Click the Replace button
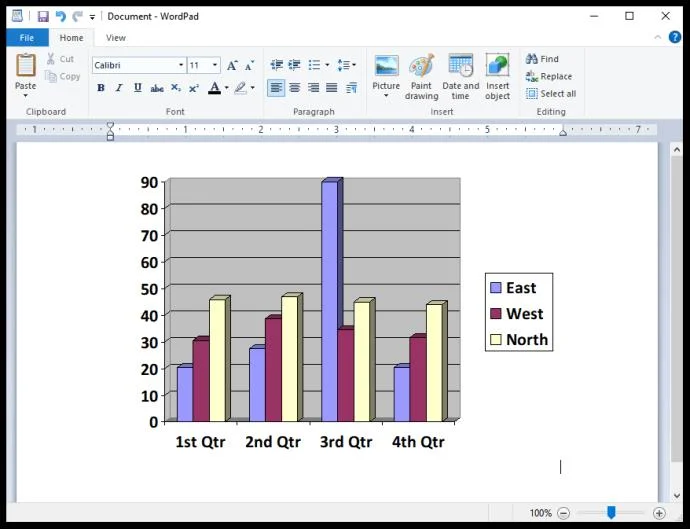 tap(549, 77)
